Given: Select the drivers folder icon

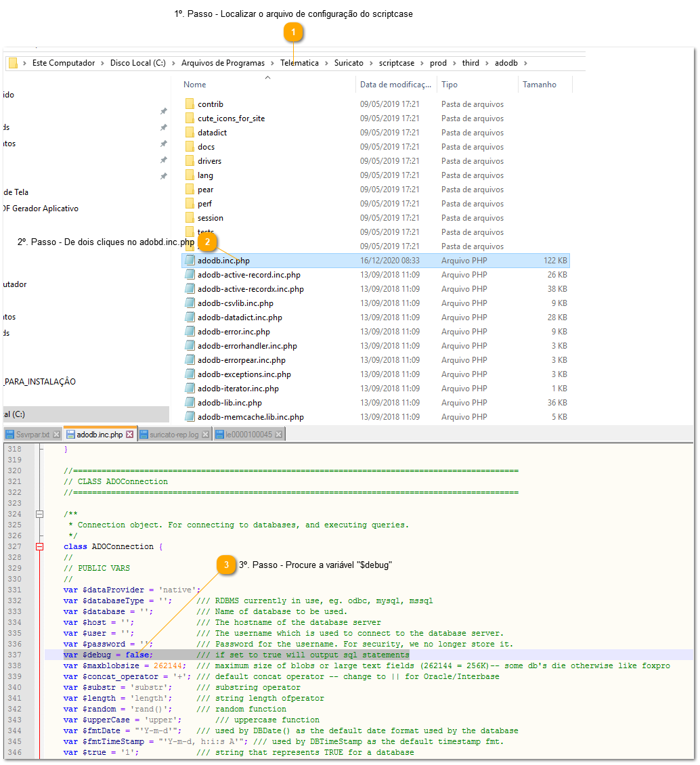Looking at the screenshot, I should (190, 160).
